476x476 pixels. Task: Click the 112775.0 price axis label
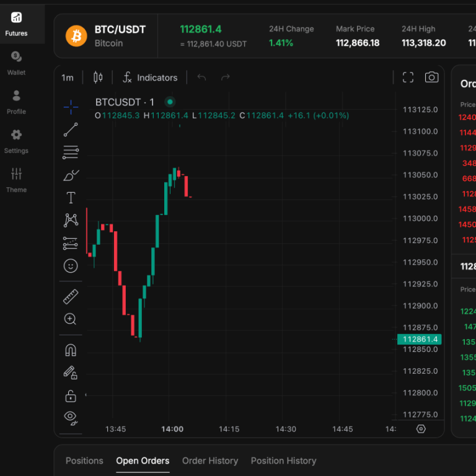point(420,415)
